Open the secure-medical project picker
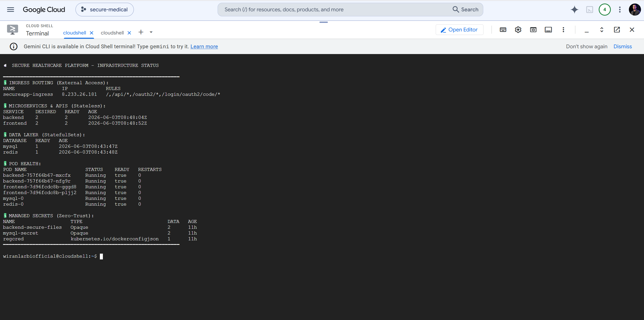The width and height of the screenshot is (644, 320). [x=105, y=10]
